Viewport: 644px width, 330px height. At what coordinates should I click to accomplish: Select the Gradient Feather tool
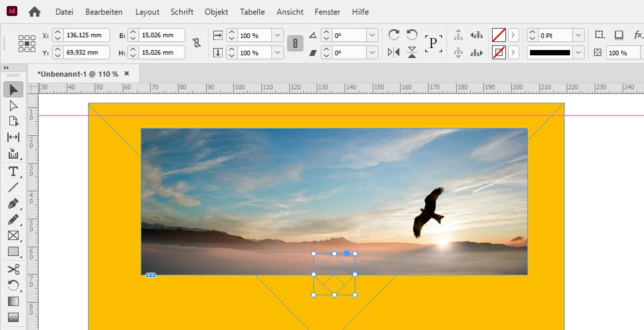[x=13, y=317]
